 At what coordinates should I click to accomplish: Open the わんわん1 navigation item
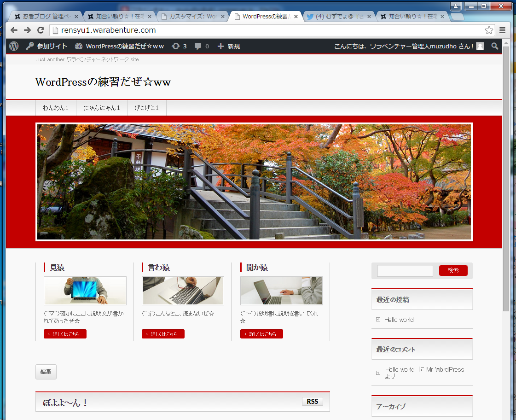[x=56, y=108]
